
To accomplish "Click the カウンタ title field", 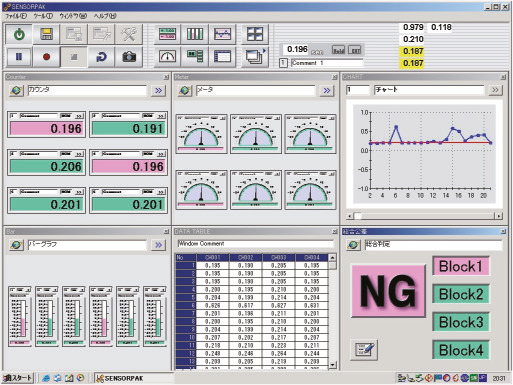I will click(87, 90).
